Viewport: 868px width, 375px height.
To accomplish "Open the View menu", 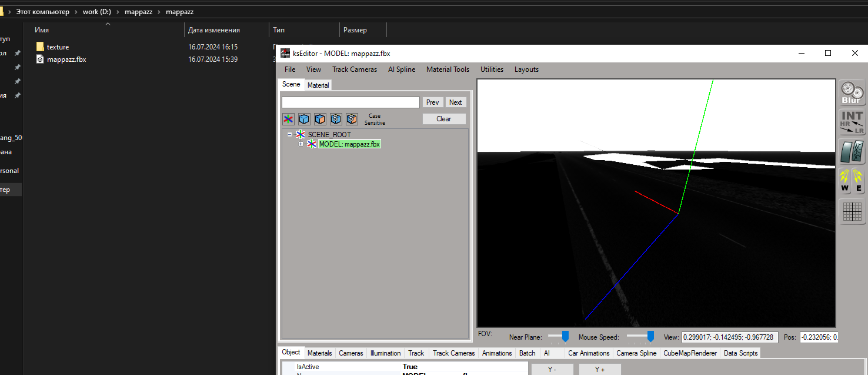I will [314, 69].
